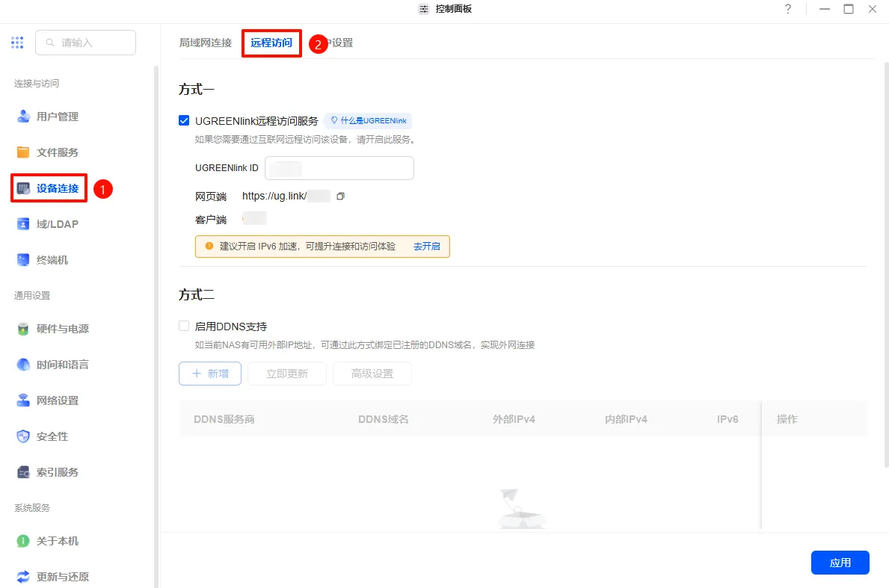Open the app grid launcher icon
The width and height of the screenshot is (889, 588).
click(17, 43)
